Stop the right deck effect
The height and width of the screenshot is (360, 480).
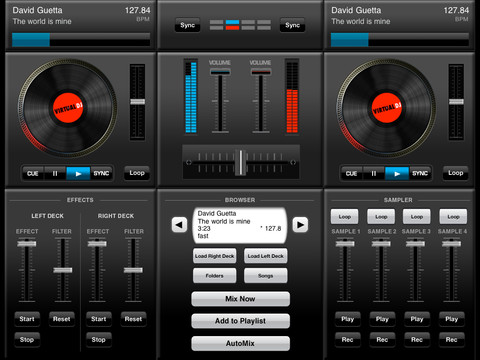(x=99, y=340)
